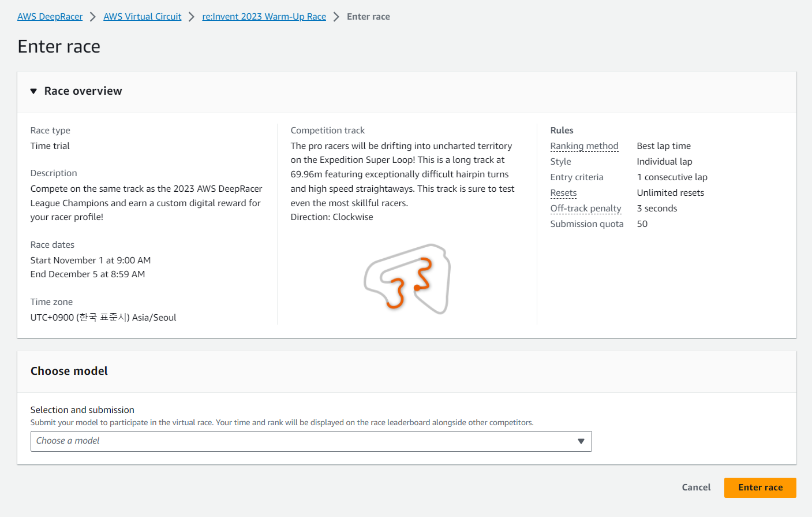Click the 'Race dates' label
This screenshot has width=812, height=517.
coord(53,245)
